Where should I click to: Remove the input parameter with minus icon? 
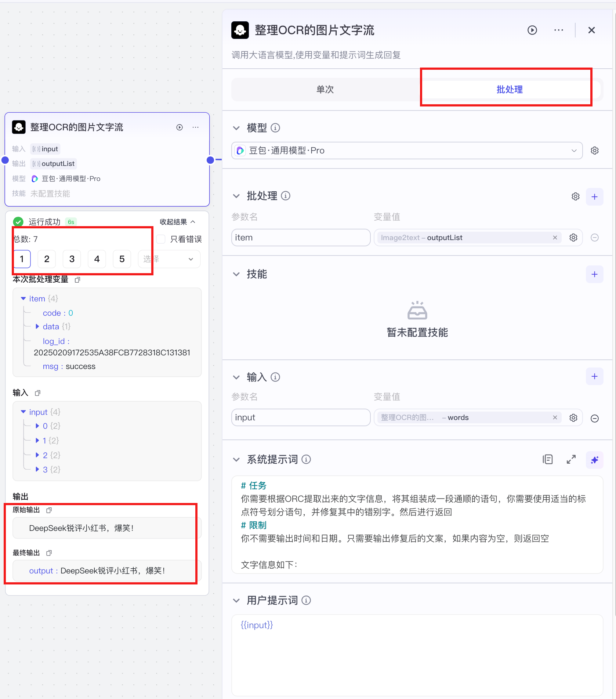point(595,418)
